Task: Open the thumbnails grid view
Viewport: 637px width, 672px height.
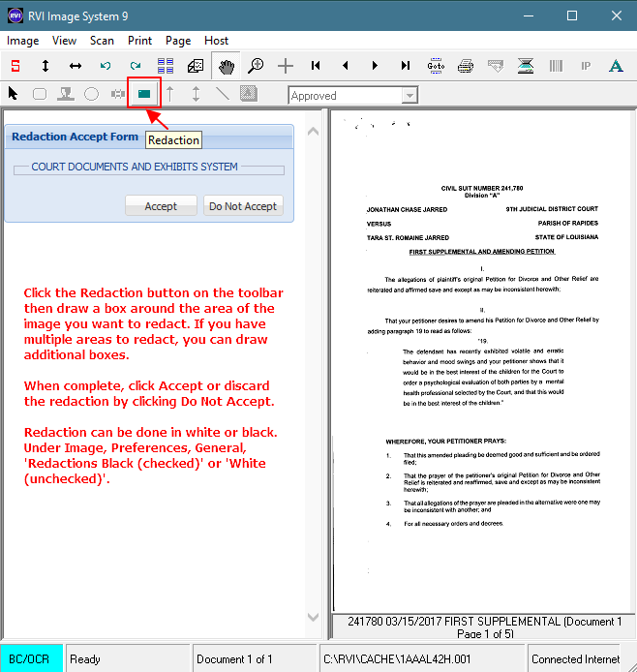Action: [166, 66]
